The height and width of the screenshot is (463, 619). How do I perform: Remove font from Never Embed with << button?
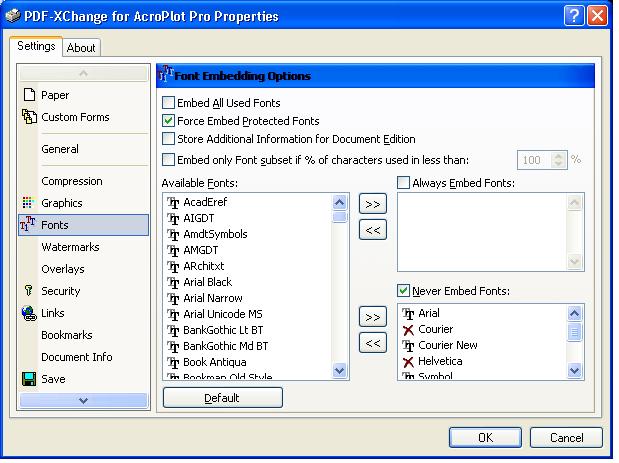pos(373,343)
